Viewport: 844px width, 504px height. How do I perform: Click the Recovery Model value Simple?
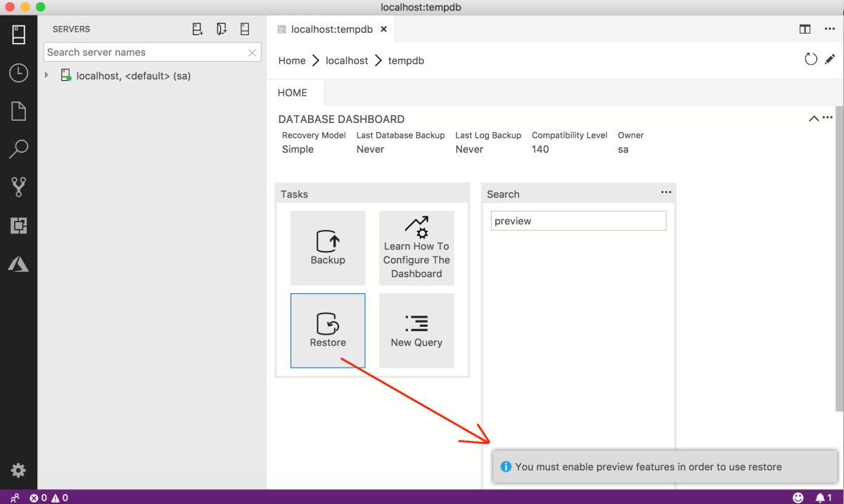tap(298, 149)
